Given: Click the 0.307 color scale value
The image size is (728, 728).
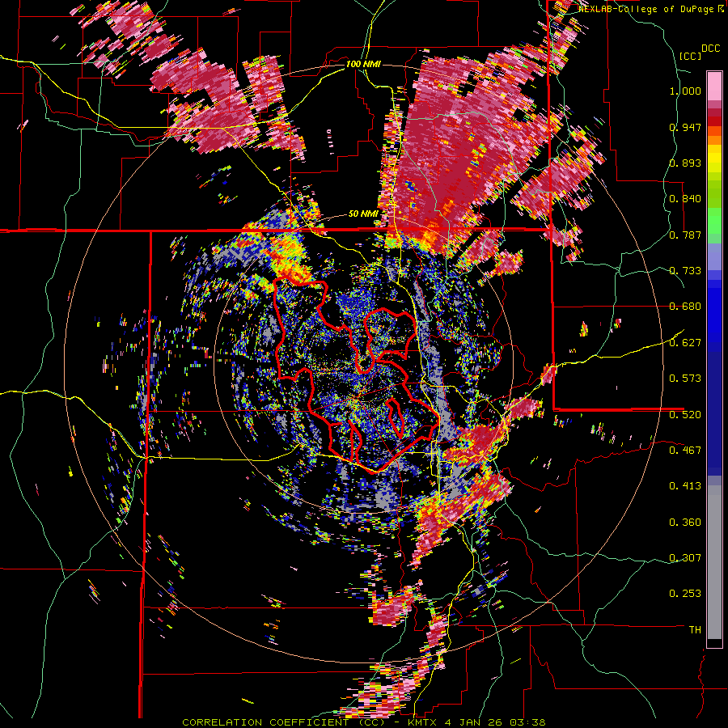Looking at the screenshot, I should point(685,558).
